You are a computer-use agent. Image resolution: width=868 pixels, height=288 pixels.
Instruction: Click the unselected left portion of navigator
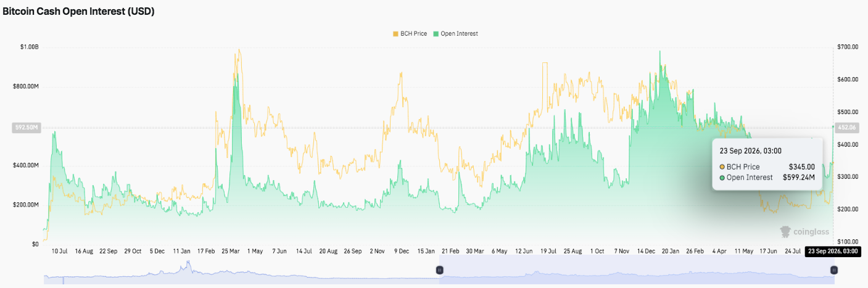tap(242, 270)
